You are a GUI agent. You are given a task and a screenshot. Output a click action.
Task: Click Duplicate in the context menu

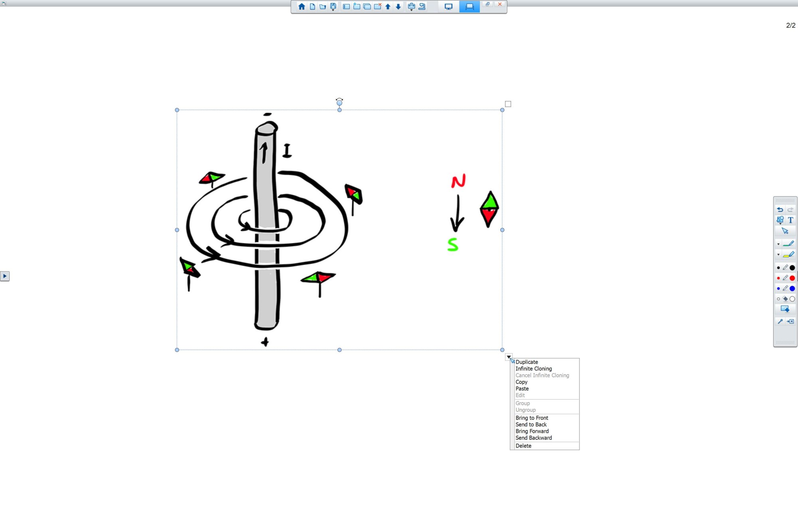pos(527,362)
